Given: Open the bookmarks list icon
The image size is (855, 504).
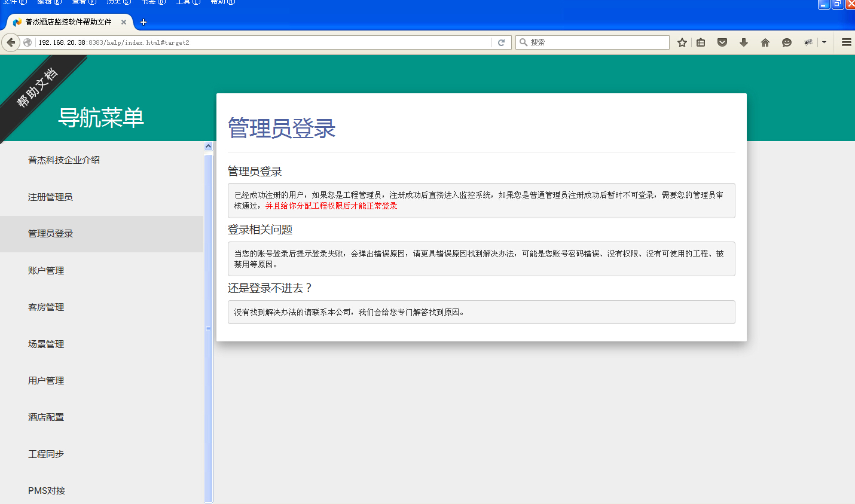Looking at the screenshot, I should click(701, 42).
